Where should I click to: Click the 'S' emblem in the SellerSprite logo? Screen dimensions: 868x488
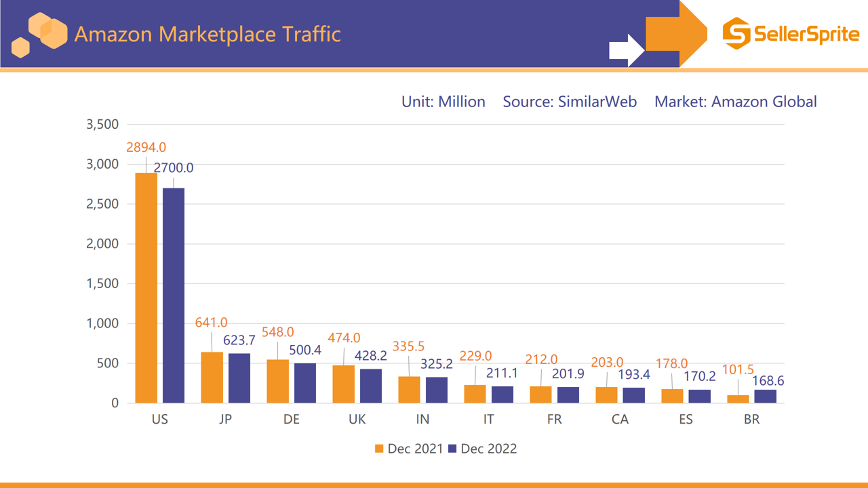pyautogui.click(x=737, y=33)
